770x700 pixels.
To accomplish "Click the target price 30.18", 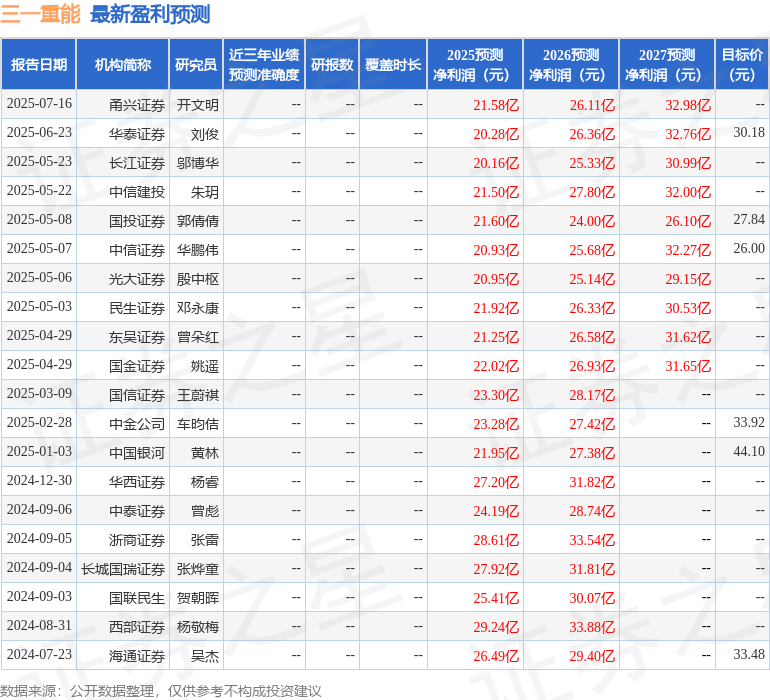I will click(749, 132).
